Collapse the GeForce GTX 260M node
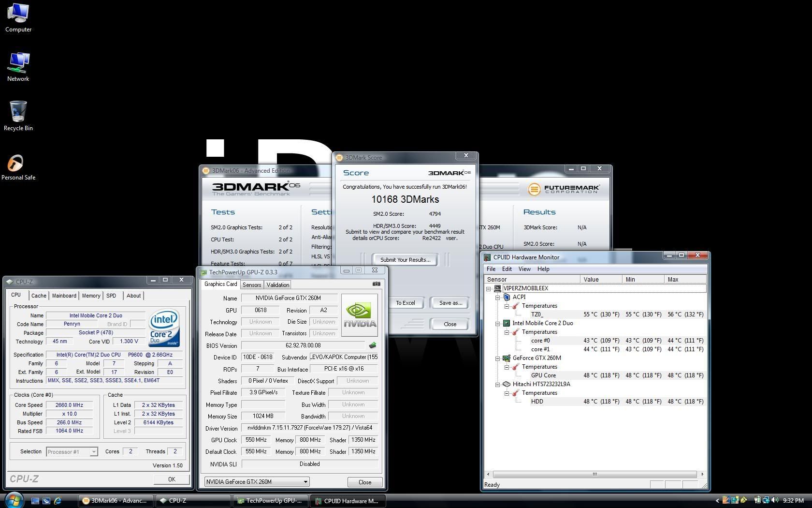 [x=497, y=359]
